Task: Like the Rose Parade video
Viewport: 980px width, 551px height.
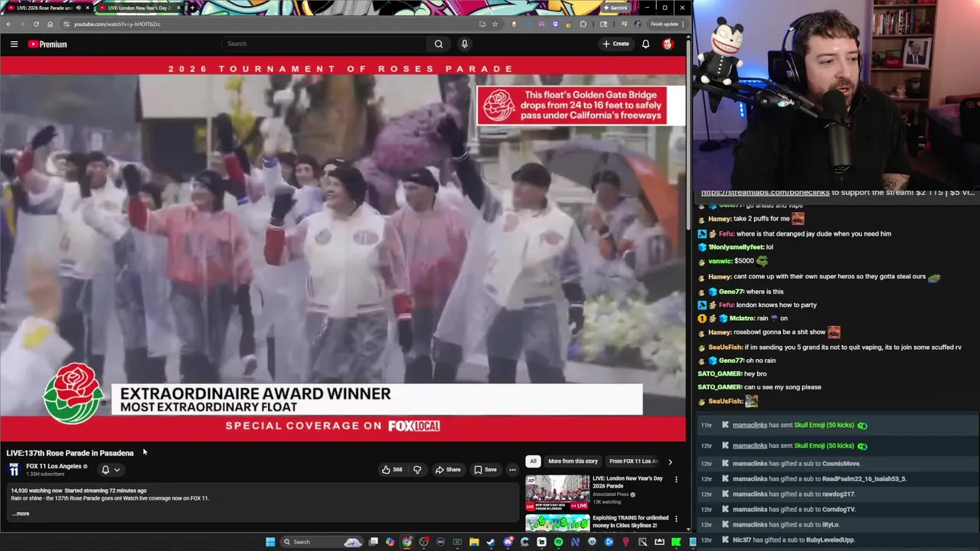Action: 392,470
